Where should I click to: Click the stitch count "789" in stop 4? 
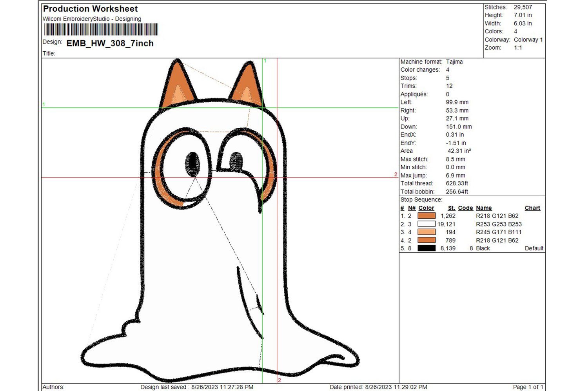450,241
